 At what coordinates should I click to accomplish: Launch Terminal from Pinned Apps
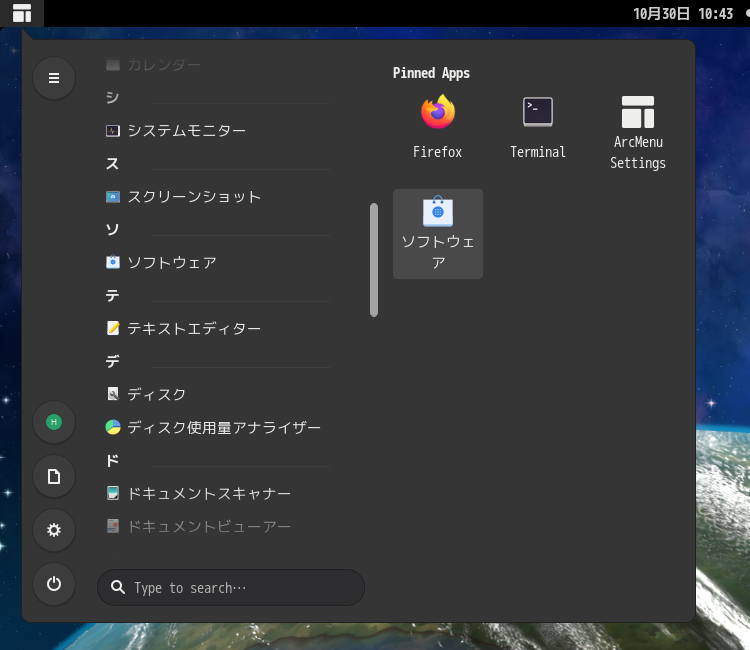[538, 127]
